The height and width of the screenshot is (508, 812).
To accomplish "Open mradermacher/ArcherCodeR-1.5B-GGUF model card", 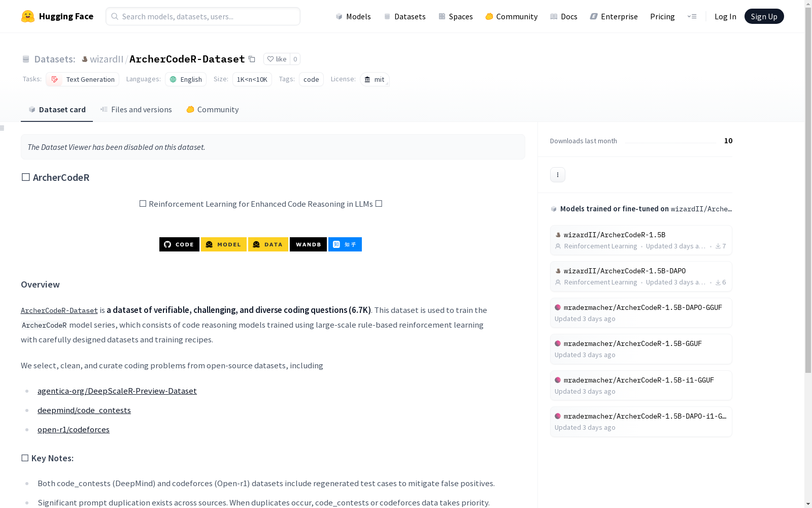I will tap(641, 349).
